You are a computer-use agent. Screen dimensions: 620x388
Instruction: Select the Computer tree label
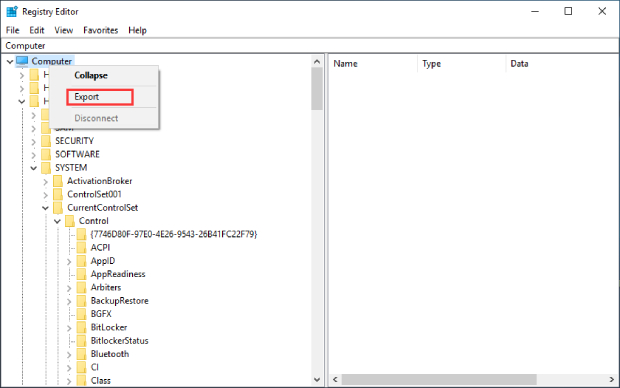click(51, 61)
